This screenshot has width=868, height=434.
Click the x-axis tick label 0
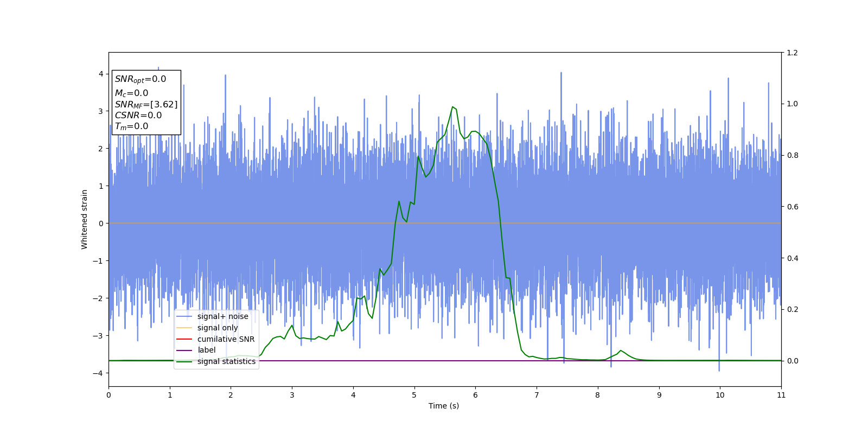[108, 395]
